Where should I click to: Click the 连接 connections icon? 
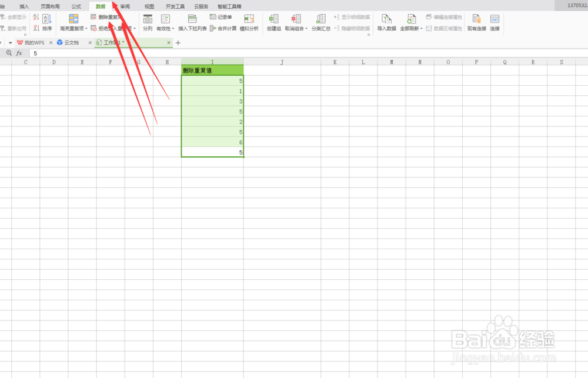coord(495,19)
